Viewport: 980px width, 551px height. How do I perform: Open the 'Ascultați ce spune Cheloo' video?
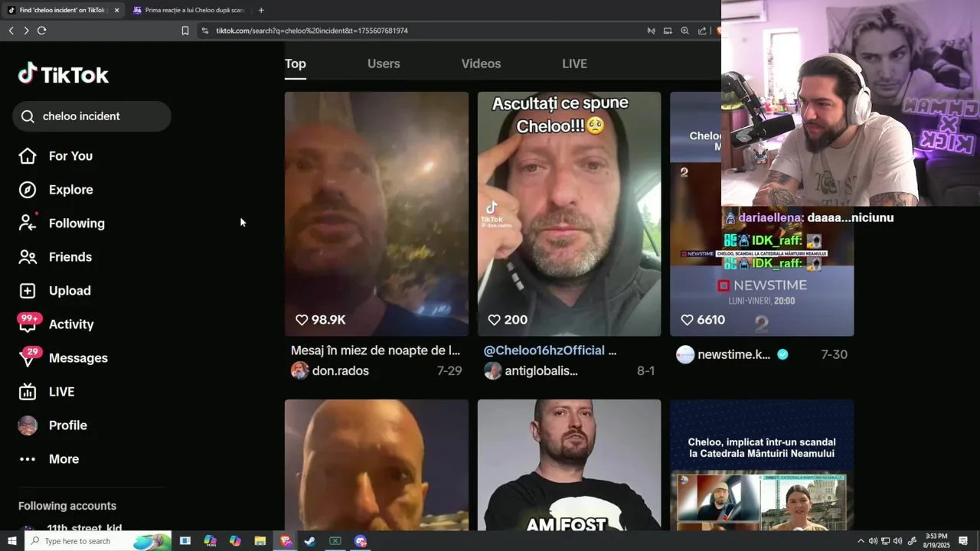pyautogui.click(x=569, y=214)
